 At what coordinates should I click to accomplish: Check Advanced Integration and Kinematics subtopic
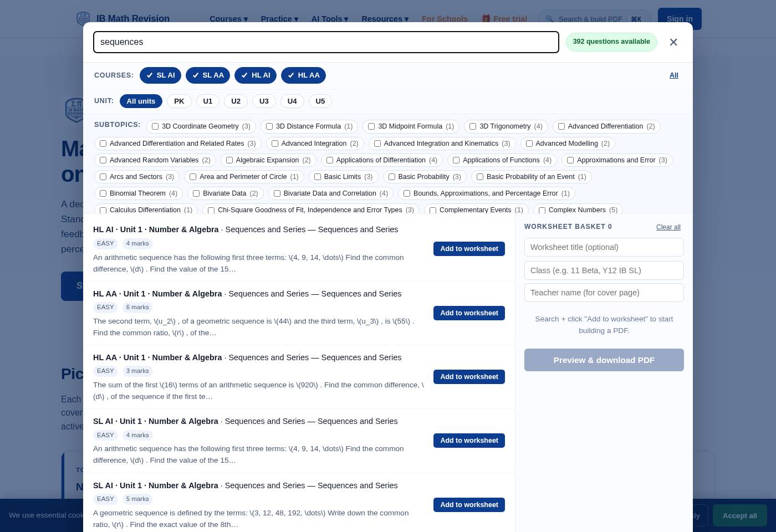tap(377, 144)
